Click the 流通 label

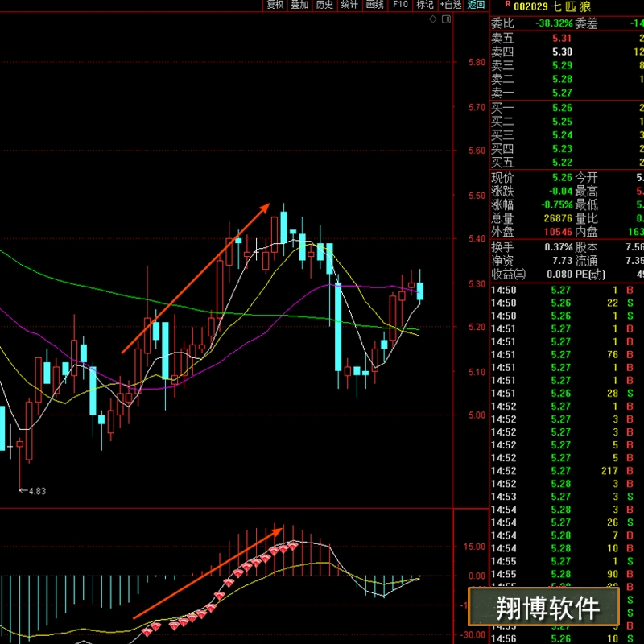pos(586,261)
